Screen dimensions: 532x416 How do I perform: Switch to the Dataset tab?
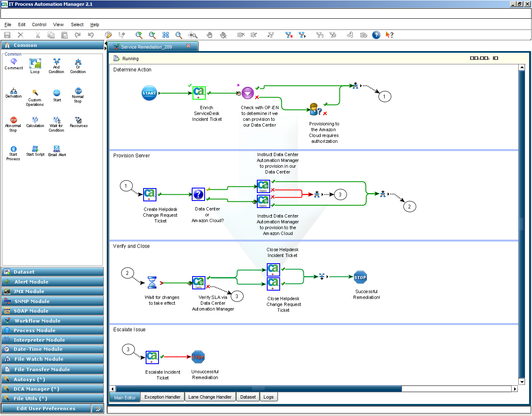tap(248, 397)
